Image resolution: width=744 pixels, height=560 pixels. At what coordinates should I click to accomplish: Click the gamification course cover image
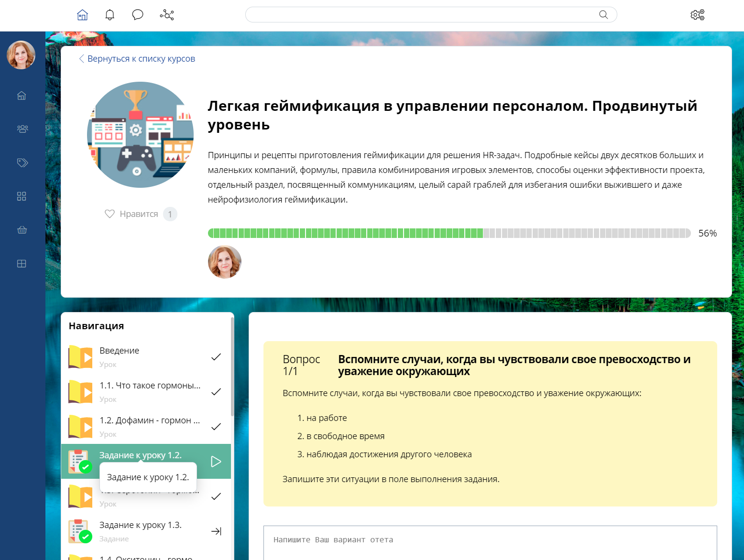[x=140, y=135]
